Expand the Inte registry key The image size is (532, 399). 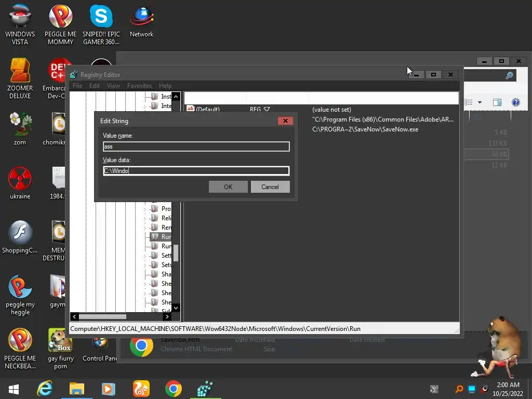(145, 106)
